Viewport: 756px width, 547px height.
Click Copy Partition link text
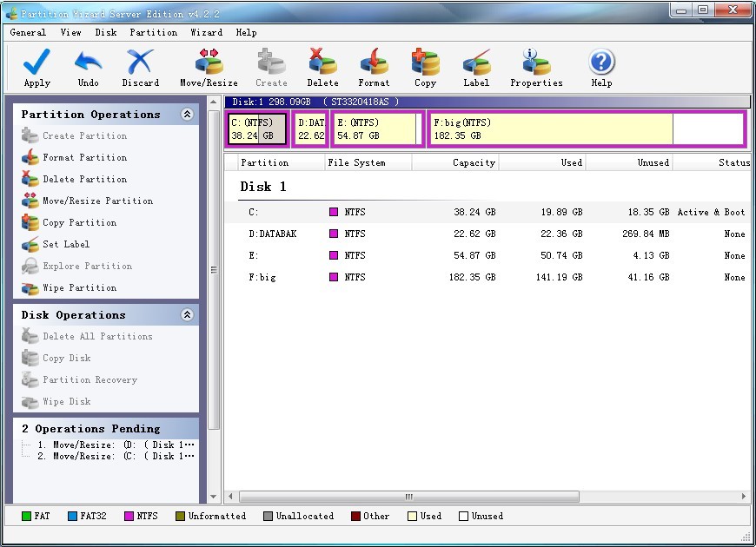pyautogui.click(x=80, y=222)
